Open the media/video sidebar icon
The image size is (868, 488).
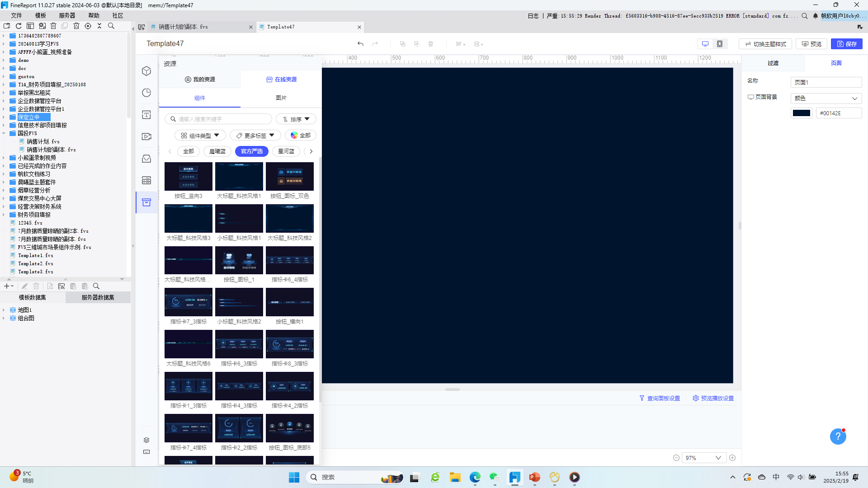[x=146, y=136]
